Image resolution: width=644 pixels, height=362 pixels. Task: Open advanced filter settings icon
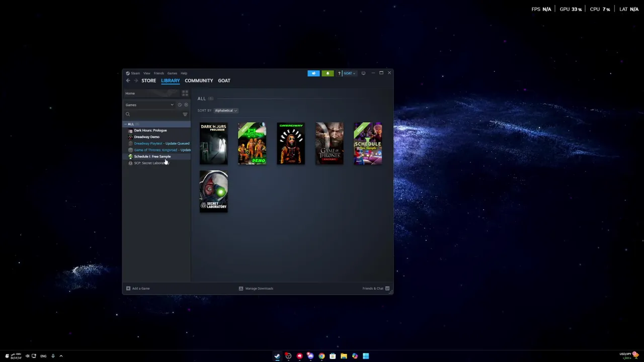pos(185,114)
